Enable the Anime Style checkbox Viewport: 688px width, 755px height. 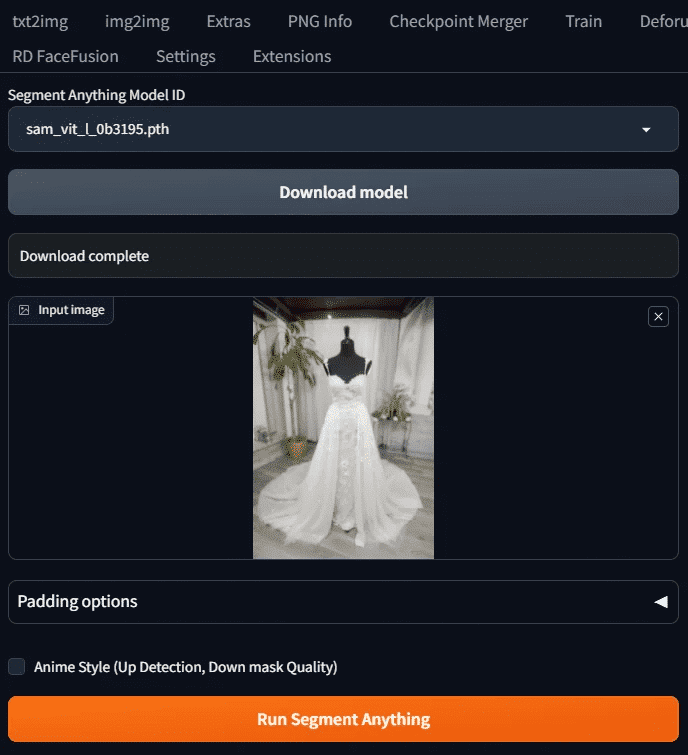tap(16, 667)
